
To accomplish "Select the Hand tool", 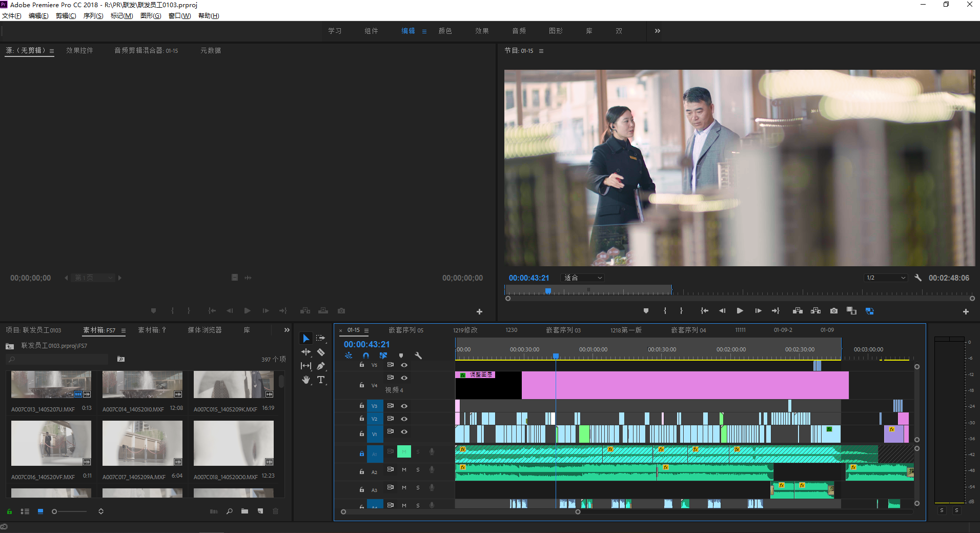I will coord(306,380).
